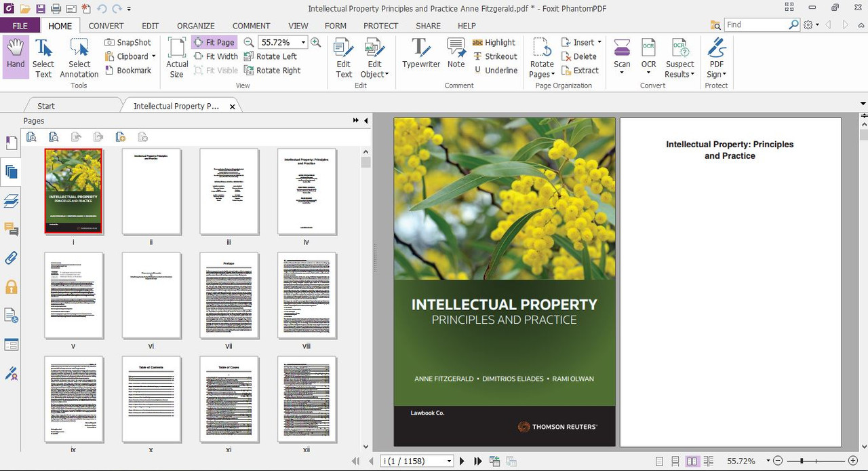The height and width of the screenshot is (471, 868).
Task: Add a Bookmark from the Tools group
Action: click(x=128, y=70)
